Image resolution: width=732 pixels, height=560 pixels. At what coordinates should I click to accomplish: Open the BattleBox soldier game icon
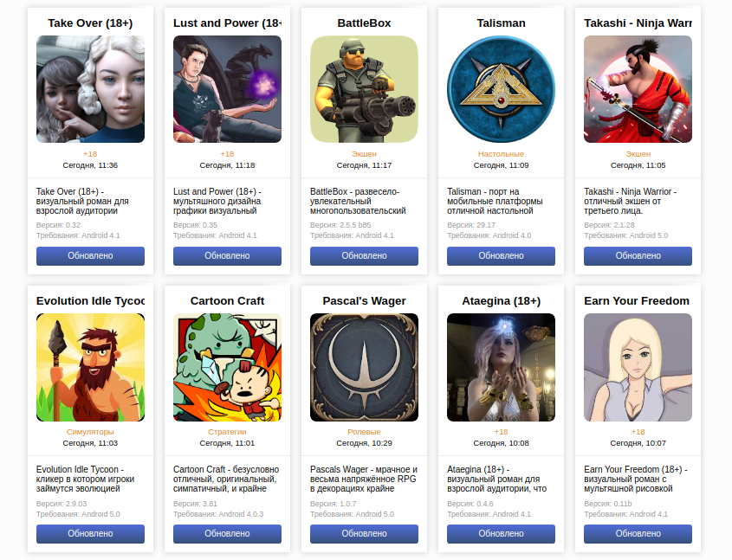tap(364, 89)
